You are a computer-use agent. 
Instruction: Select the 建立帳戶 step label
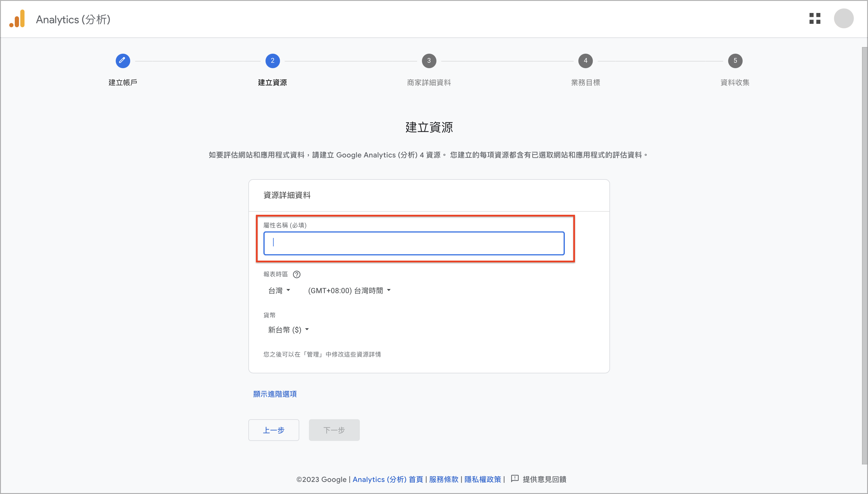pyautogui.click(x=123, y=82)
